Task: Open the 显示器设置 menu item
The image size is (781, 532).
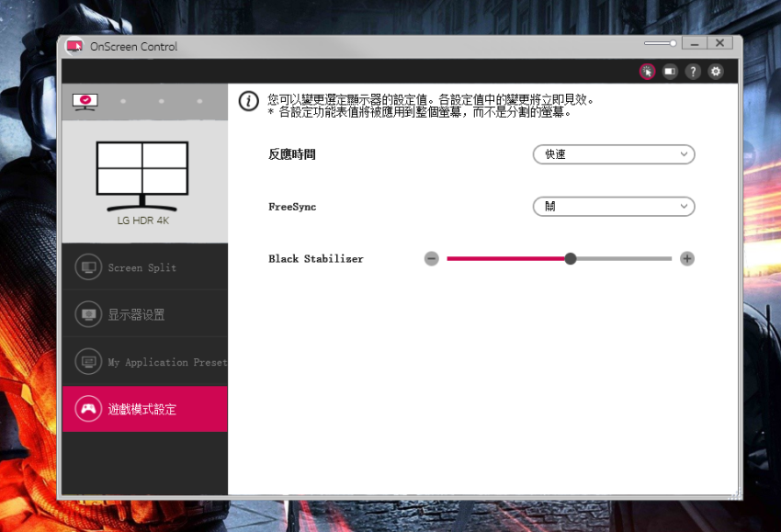Action: (x=144, y=315)
